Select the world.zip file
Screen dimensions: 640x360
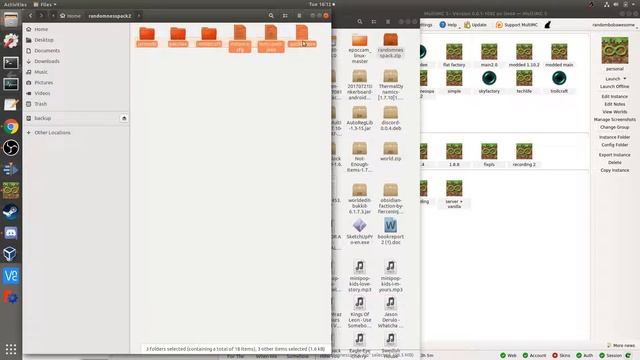coord(391,151)
